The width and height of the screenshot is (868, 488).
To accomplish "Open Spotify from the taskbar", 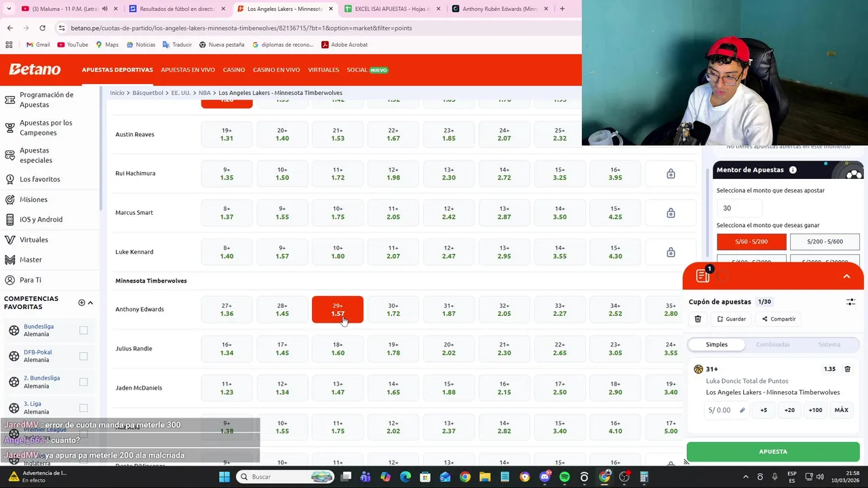I will coord(564,477).
